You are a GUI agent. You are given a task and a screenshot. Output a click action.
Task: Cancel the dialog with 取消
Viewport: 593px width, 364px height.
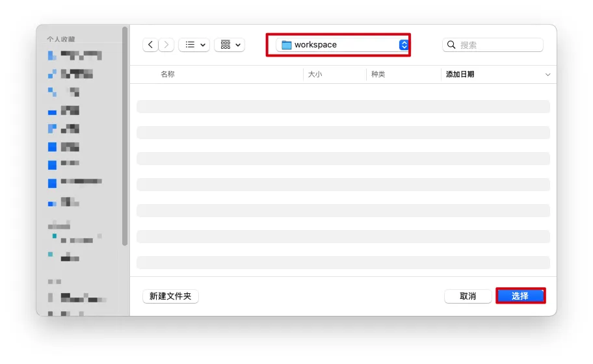tap(468, 296)
